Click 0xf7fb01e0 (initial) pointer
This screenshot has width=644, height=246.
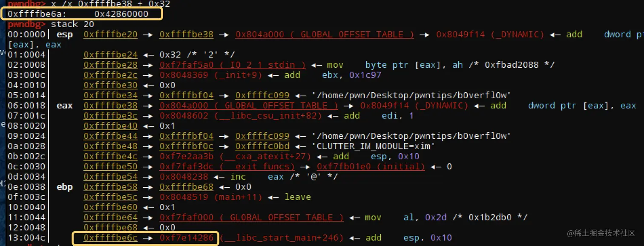click(371, 166)
